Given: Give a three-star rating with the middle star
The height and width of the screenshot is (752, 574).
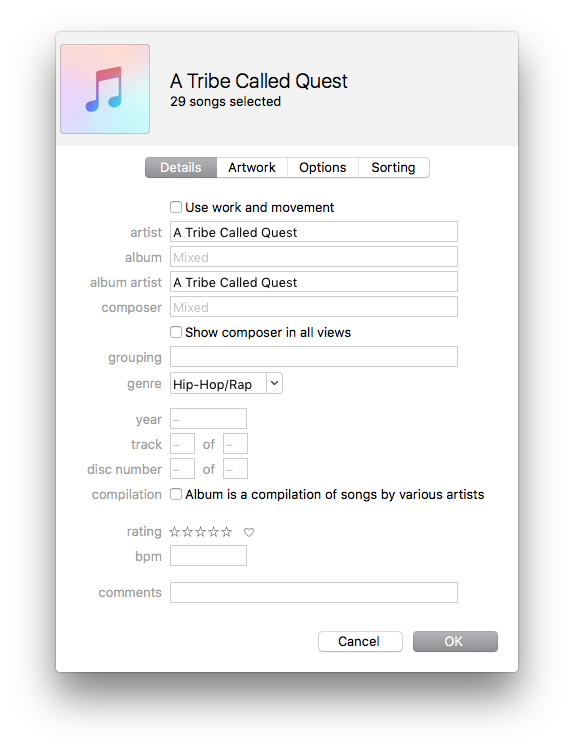Looking at the screenshot, I should (x=200, y=531).
